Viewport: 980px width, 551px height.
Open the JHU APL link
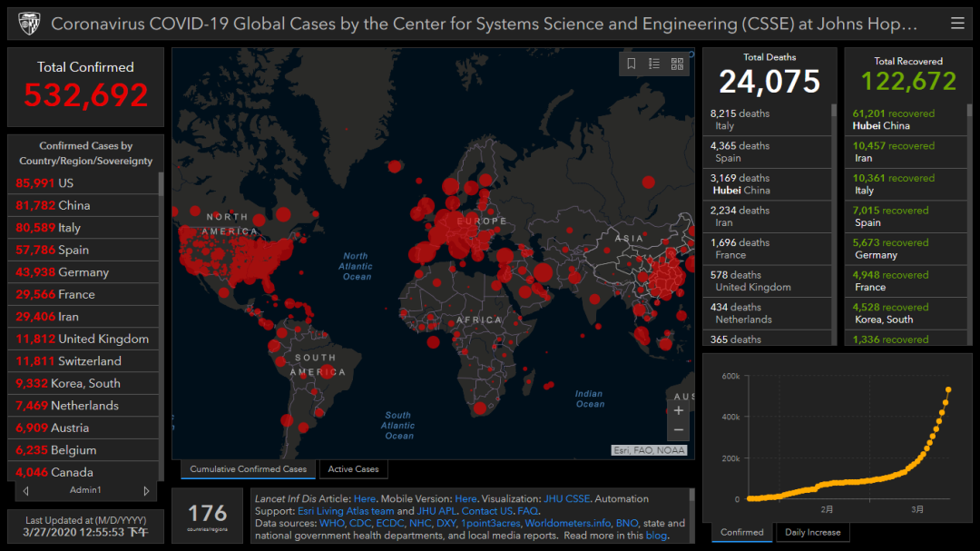tap(436, 511)
